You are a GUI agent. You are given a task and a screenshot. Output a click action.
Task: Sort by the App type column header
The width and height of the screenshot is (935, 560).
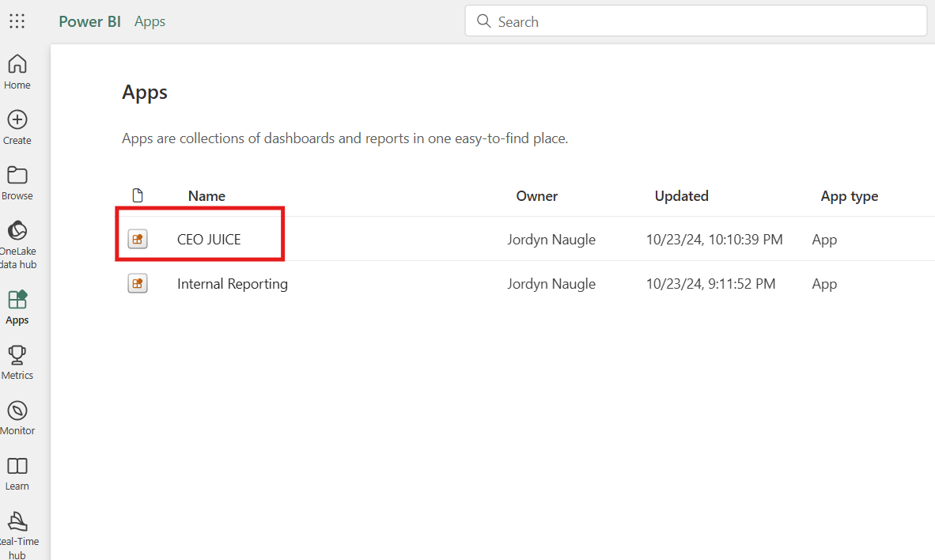coord(849,196)
